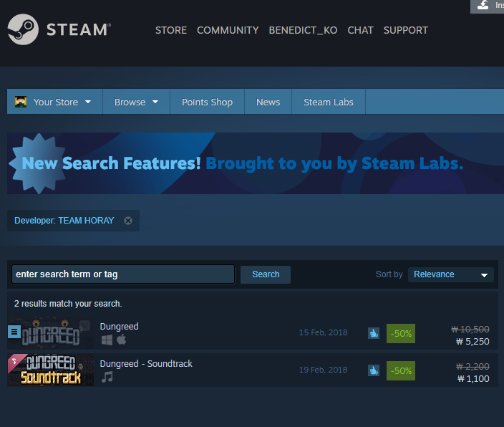Click the -50% badge for Dungreed Soundtrack
504x427 pixels.
click(401, 370)
